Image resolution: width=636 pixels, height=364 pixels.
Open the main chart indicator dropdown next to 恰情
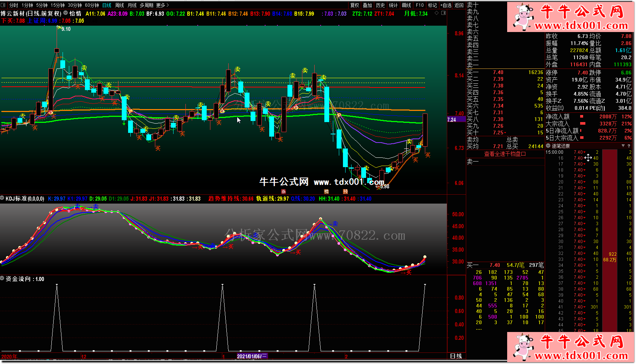66,13
